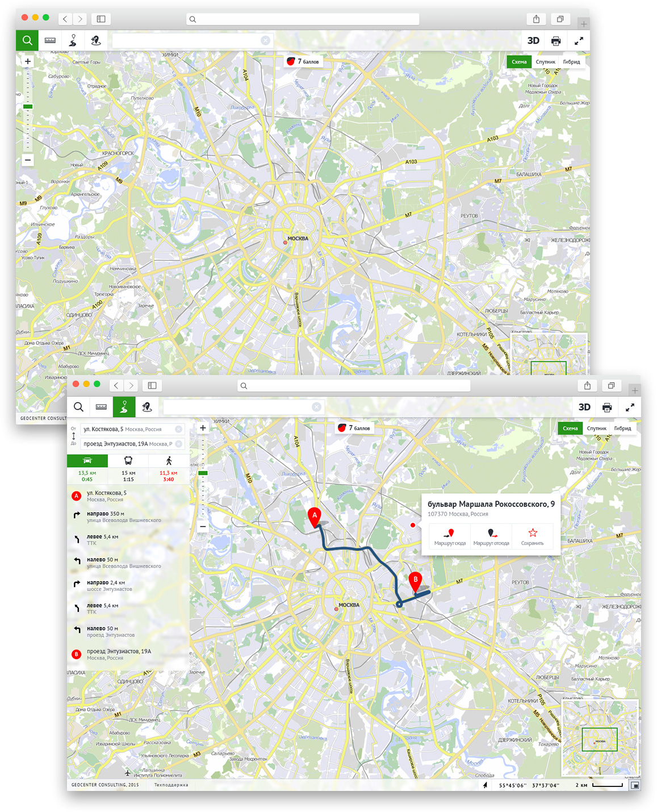Select route end проезд Энтузиастов, 19А row
This screenshot has height=812, width=657.
point(128,655)
